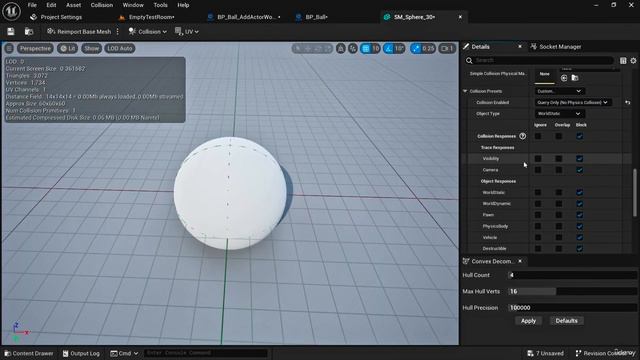Image resolution: width=640 pixels, height=360 pixels.
Task: Switch to the Socket Manager tab
Action: click(x=556, y=47)
